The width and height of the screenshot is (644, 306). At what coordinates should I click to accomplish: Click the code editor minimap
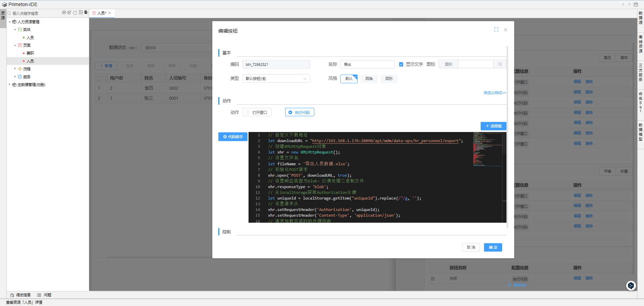(487, 149)
